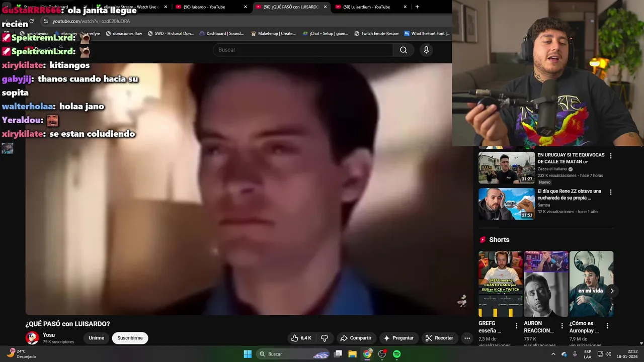
Task: Open the donaciones flow bookmark
Action: [124, 34]
